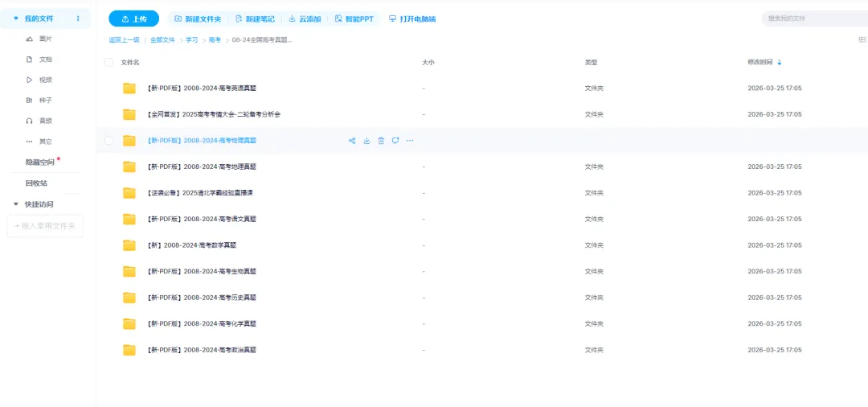Click folder icon of 高考物理真题
Viewport: 868px width, 407px height.
coord(129,141)
